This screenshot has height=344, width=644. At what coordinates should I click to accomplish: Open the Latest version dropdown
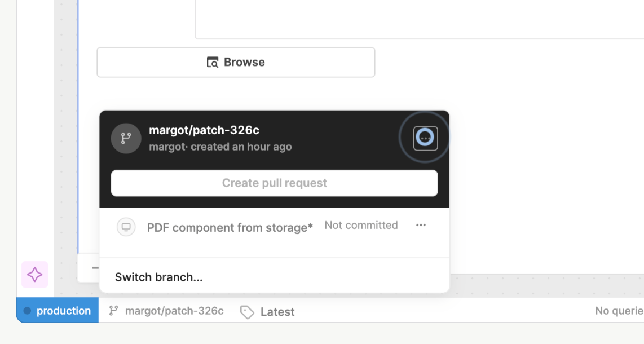(277, 312)
